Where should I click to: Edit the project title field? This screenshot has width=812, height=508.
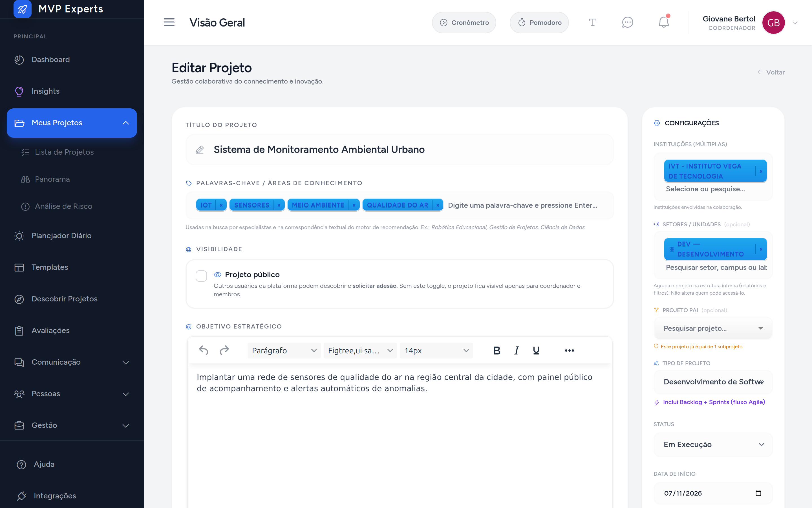(400, 150)
